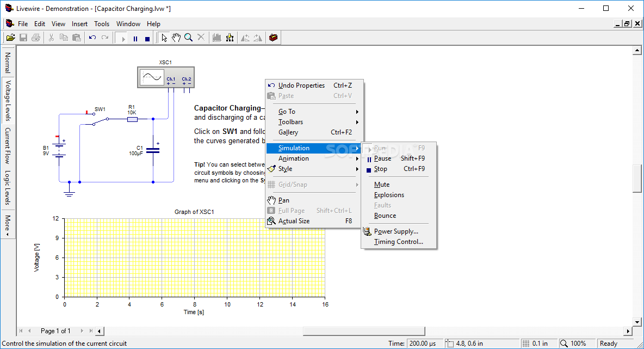
Task: Click the horizontal scrollbar thumb
Action: (364, 331)
